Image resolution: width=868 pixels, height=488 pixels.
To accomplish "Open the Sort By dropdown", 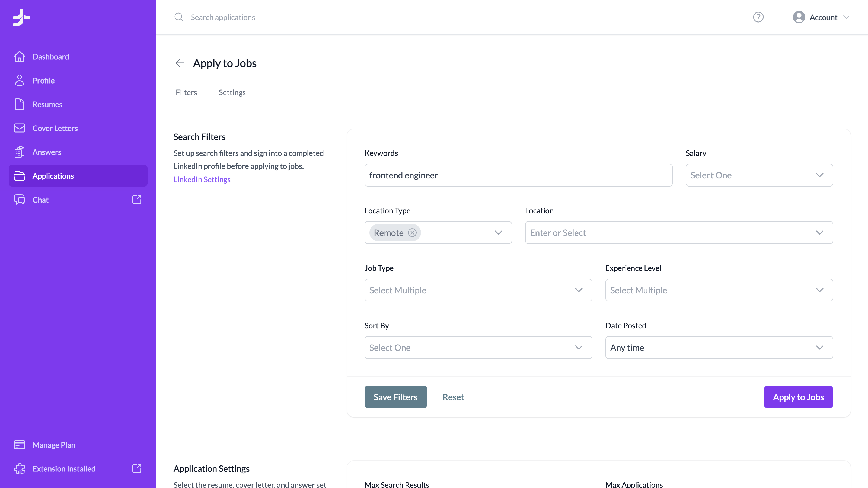I will [x=478, y=348].
